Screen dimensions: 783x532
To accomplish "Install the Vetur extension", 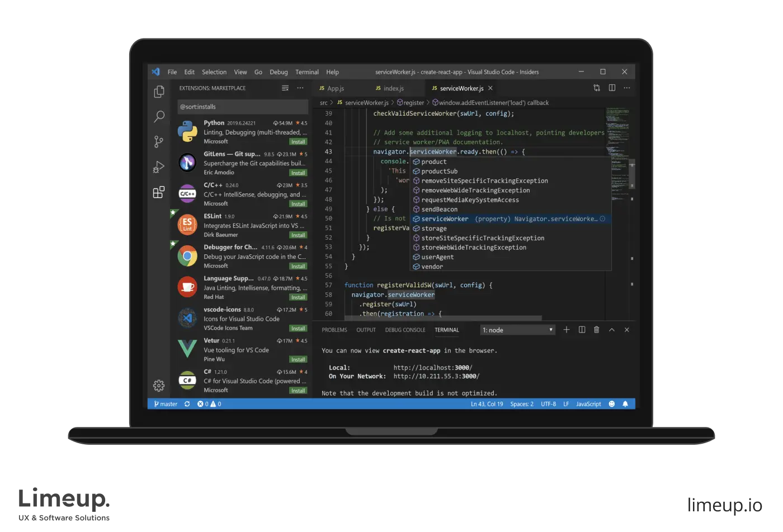I will coord(298,359).
